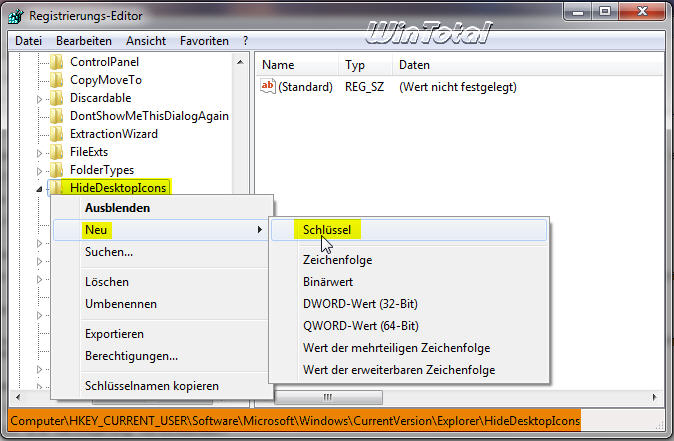Click the Registrierungs-Editor title bar icon
674x441 pixels.
click(16, 16)
